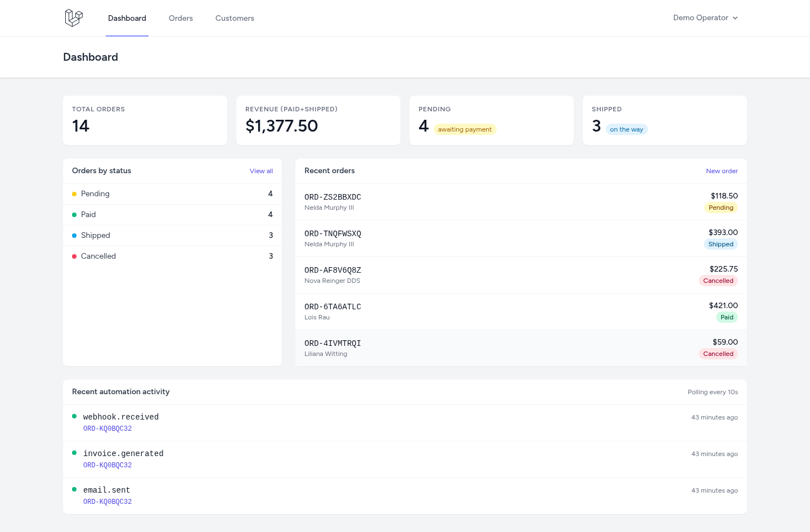Select the Paid row in Orders by status
Viewport: 810px width, 532px height.
pyautogui.click(x=172, y=215)
